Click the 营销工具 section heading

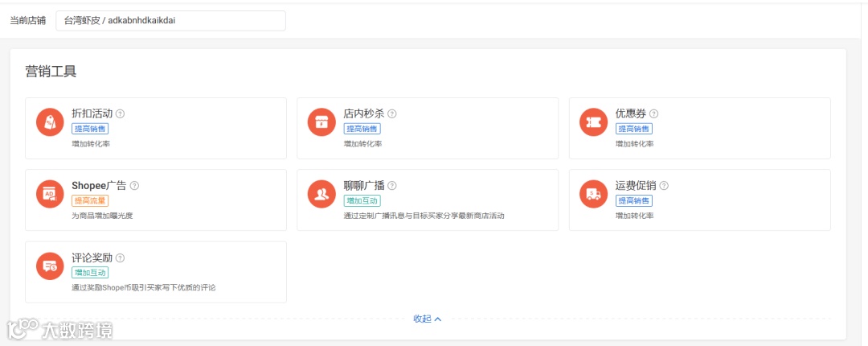51,72
